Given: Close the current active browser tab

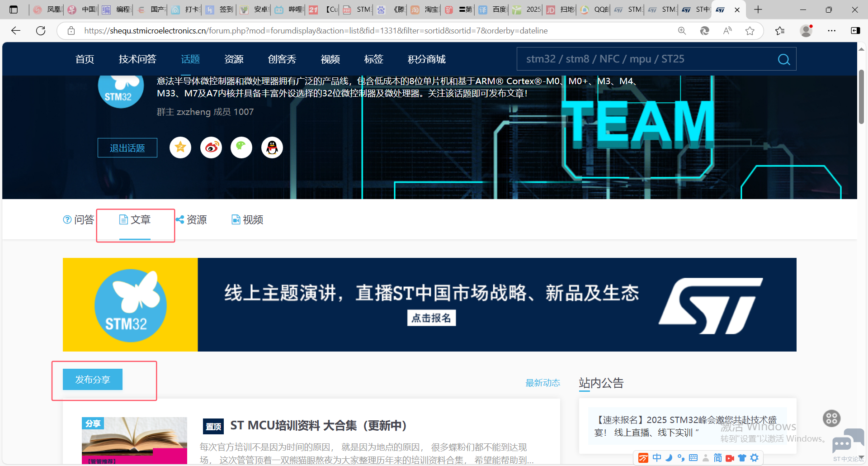Looking at the screenshot, I should pyautogui.click(x=737, y=10).
